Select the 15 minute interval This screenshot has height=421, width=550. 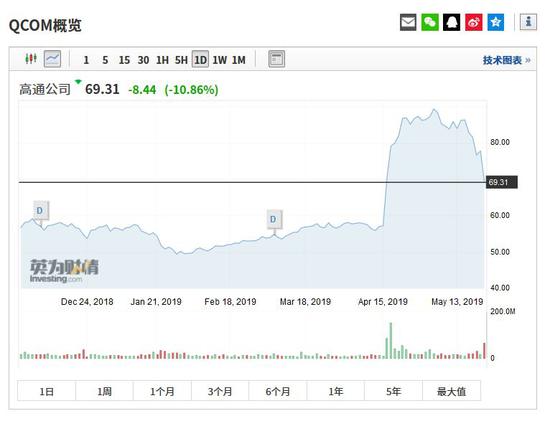124,60
